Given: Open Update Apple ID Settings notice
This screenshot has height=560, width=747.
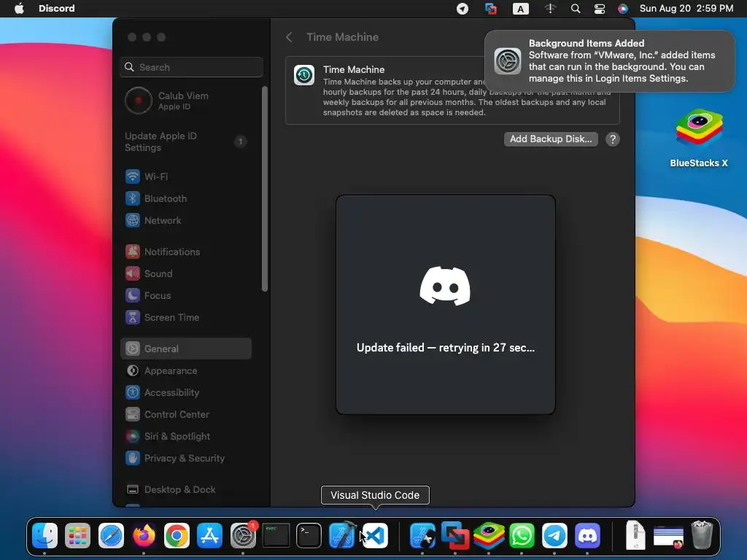Looking at the screenshot, I should coord(186,142).
